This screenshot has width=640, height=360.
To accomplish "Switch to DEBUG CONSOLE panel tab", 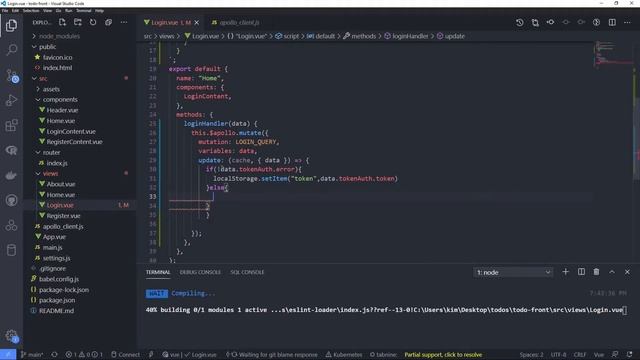I will (x=200, y=272).
